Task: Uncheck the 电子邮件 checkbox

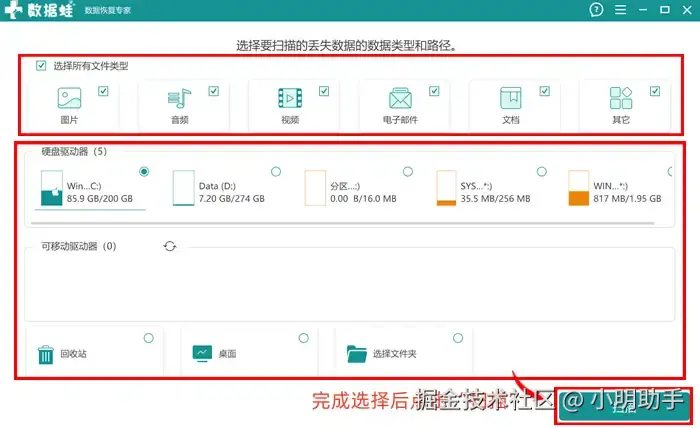Action: click(x=434, y=91)
